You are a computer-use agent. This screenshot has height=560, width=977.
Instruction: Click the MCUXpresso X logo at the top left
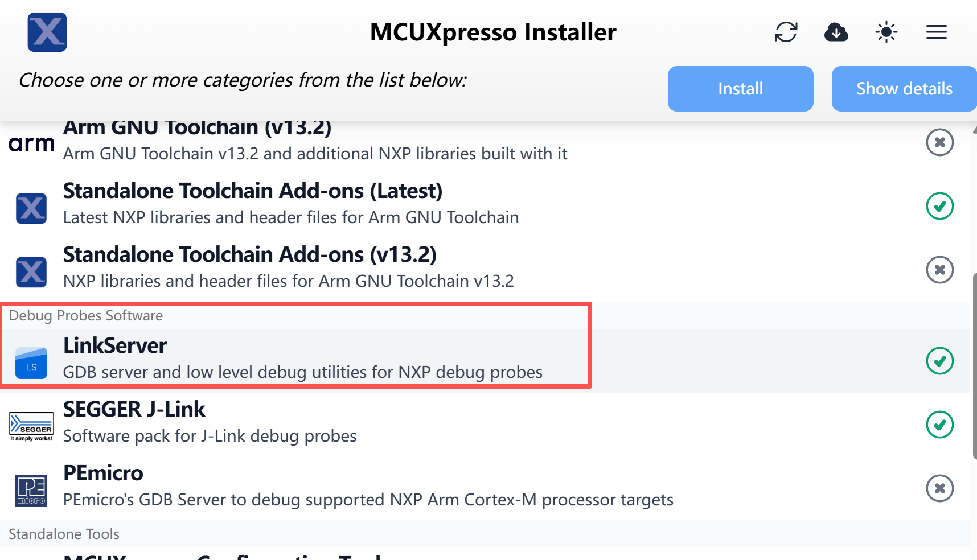click(47, 32)
